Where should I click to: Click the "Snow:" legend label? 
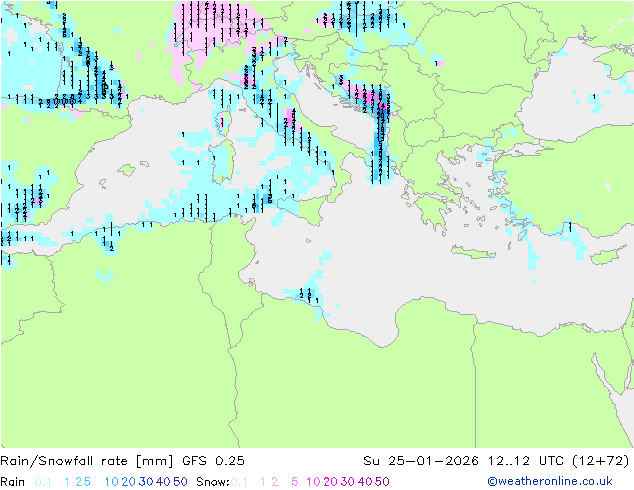coord(213,482)
